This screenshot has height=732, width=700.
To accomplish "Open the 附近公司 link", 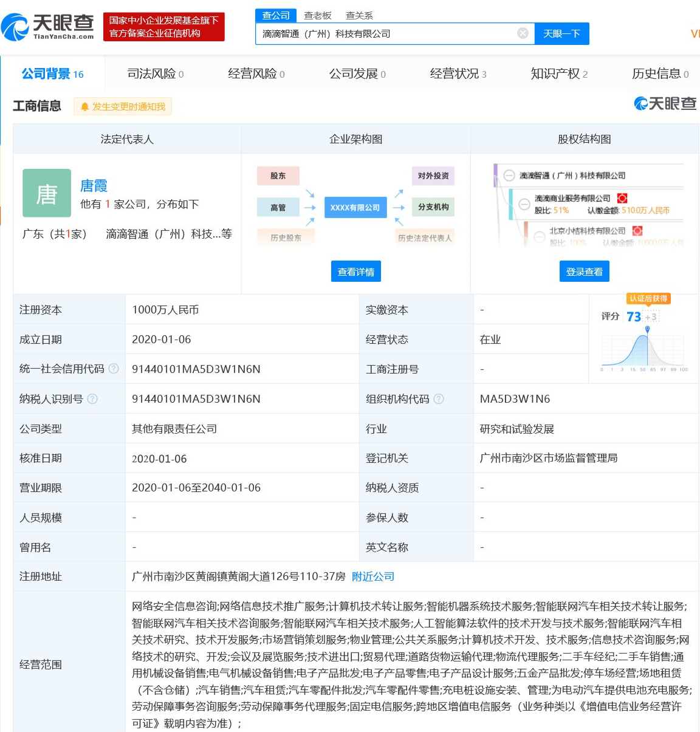I will [373, 576].
